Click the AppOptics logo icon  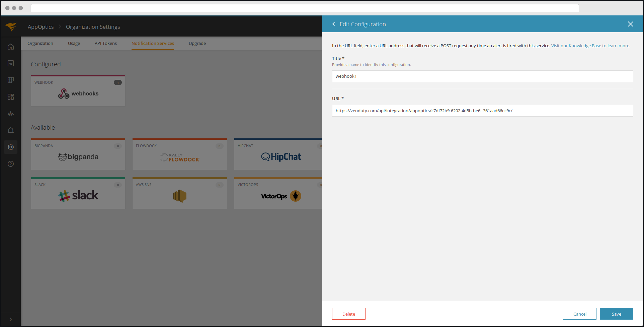[11, 26]
